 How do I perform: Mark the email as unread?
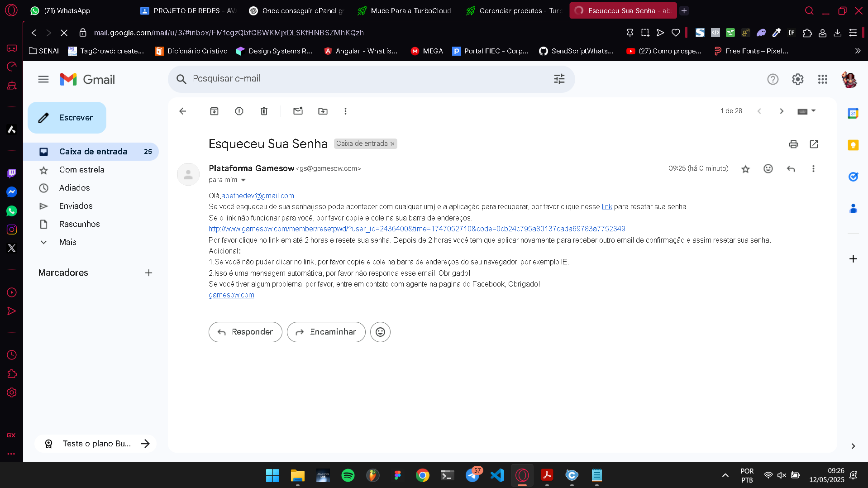click(298, 111)
